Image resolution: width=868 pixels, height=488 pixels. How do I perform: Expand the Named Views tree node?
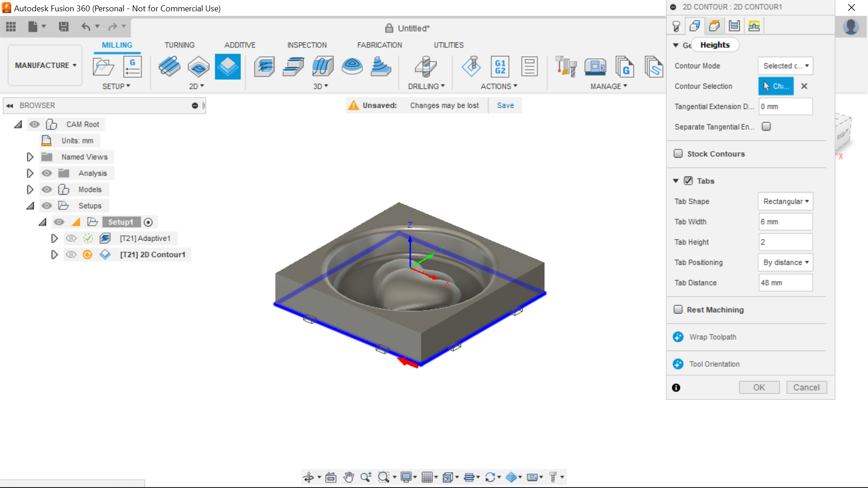tap(30, 157)
